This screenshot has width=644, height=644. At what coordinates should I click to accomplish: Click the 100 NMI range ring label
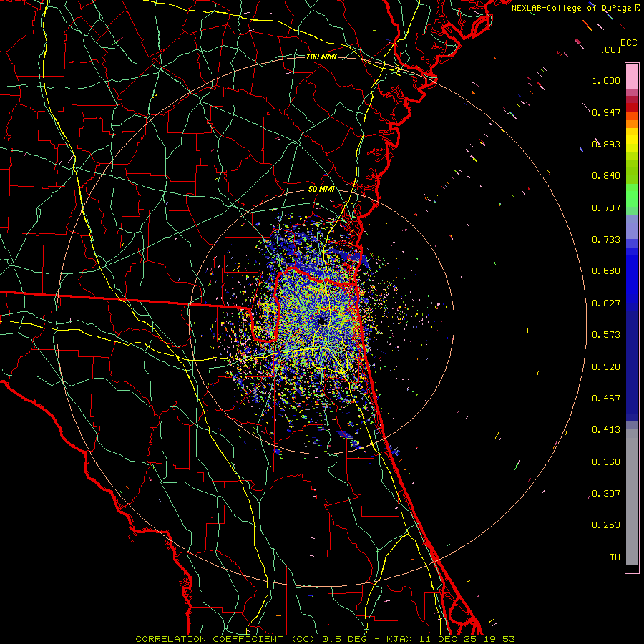(321, 57)
